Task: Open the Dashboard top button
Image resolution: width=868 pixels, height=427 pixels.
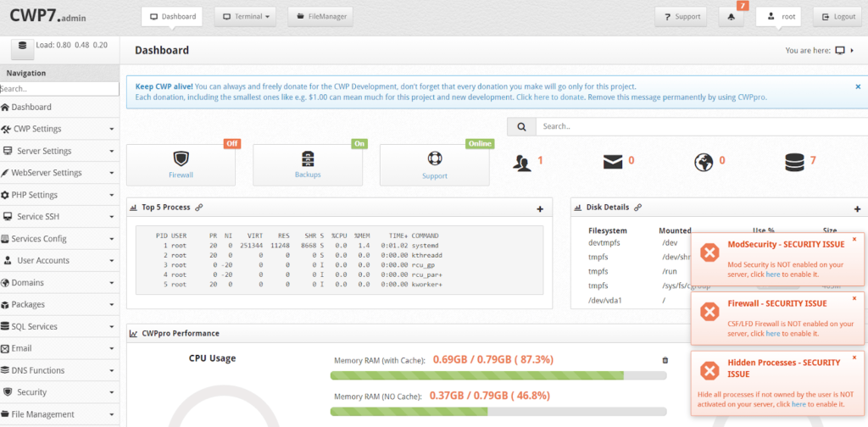Action: tap(171, 17)
